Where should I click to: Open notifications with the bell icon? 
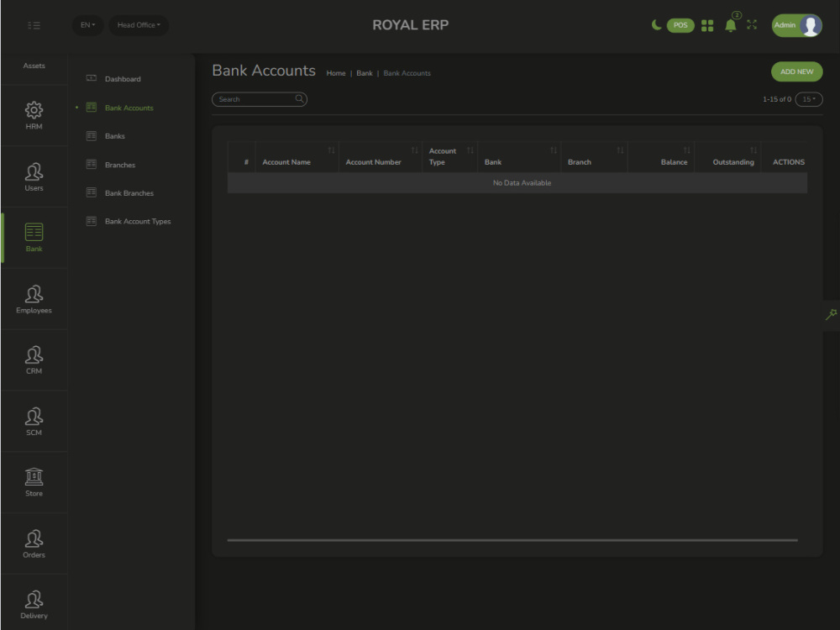point(730,25)
